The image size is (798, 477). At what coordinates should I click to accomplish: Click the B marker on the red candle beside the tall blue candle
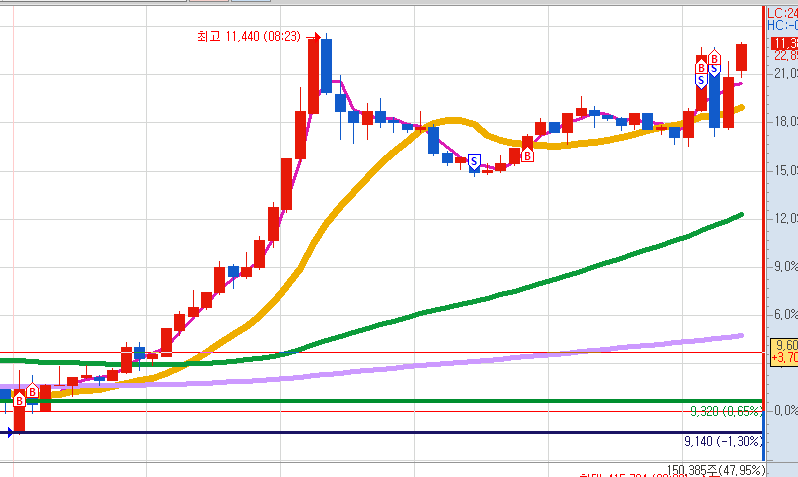click(701, 67)
